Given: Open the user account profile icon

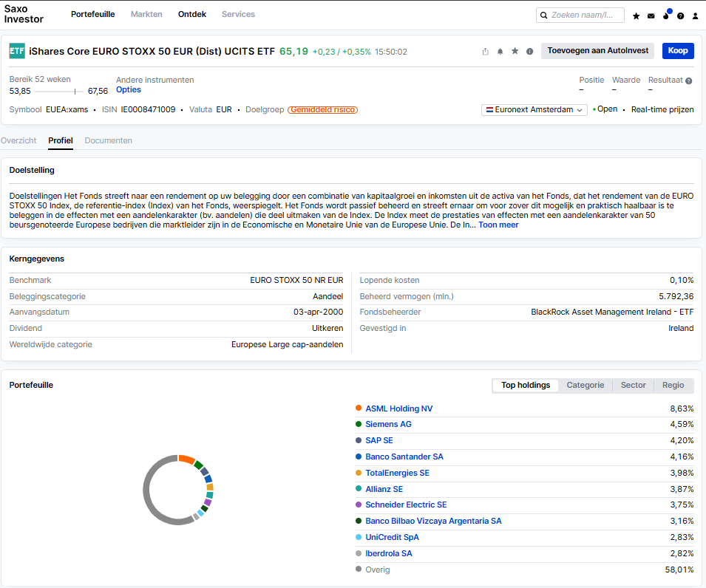Looking at the screenshot, I should coord(695,16).
